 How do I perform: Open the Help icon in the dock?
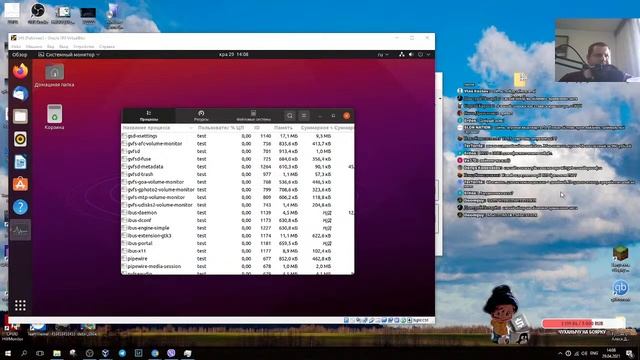coord(20,207)
